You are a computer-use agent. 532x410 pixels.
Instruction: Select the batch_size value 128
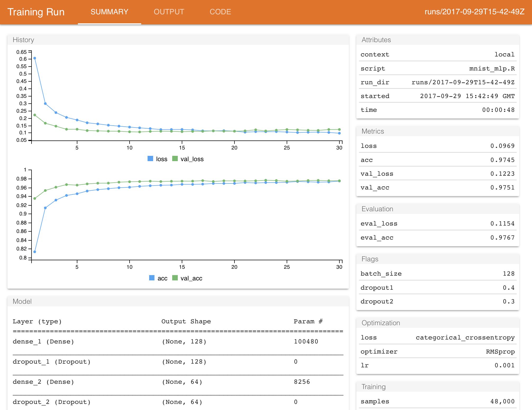(x=509, y=274)
